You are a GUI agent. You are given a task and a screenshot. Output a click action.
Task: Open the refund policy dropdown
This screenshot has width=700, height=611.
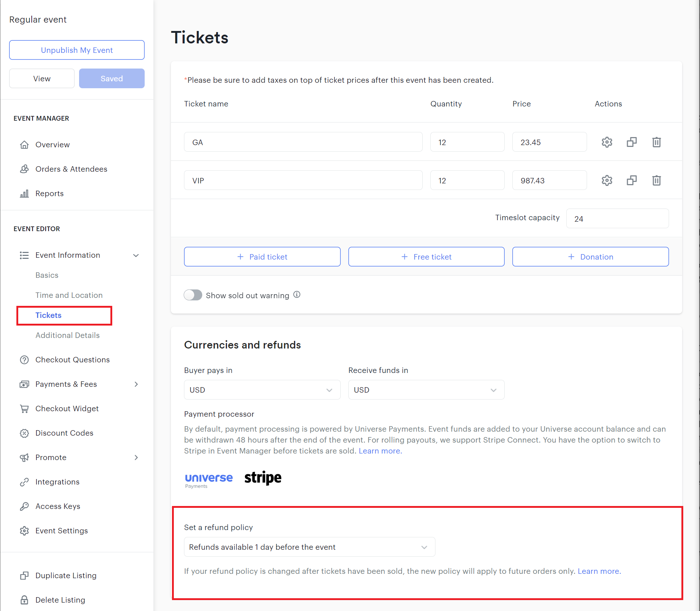coord(309,547)
